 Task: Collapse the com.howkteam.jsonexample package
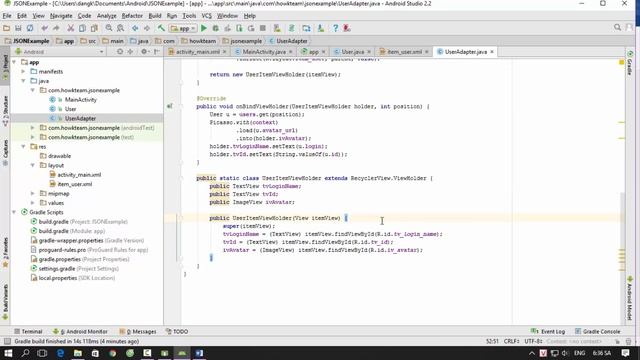pyautogui.click(x=33, y=90)
